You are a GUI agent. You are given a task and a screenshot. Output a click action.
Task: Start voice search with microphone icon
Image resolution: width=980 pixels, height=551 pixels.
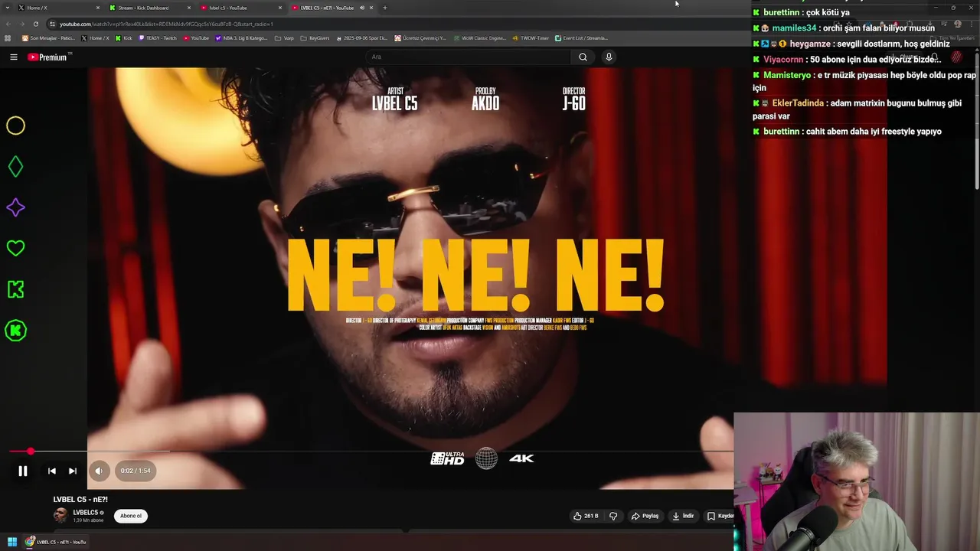click(x=609, y=57)
